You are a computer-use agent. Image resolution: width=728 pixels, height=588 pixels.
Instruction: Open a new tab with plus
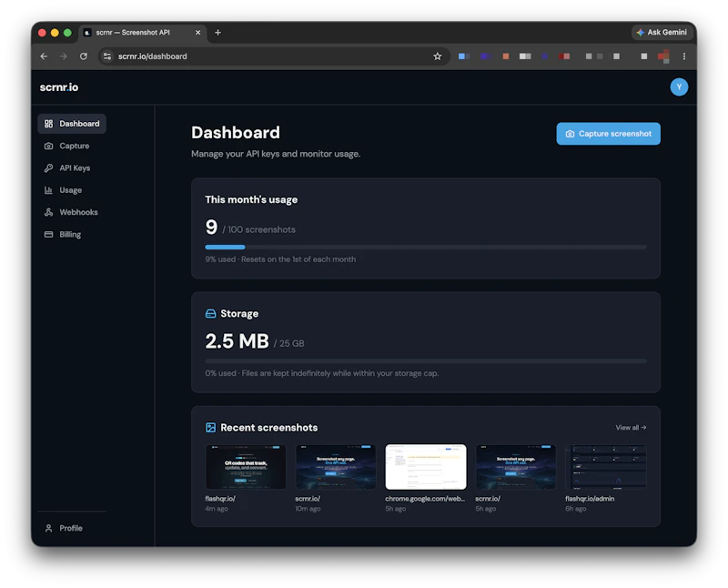(x=217, y=33)
